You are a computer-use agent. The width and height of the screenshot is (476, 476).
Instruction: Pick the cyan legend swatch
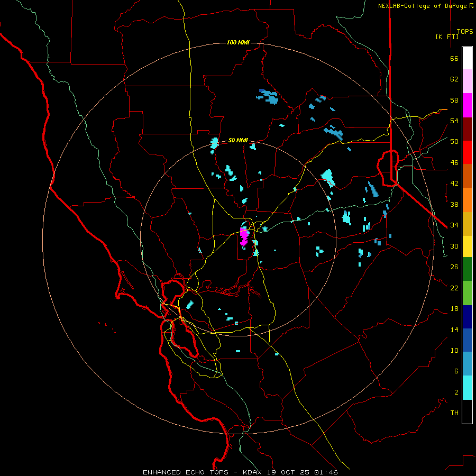pos(467,388)
